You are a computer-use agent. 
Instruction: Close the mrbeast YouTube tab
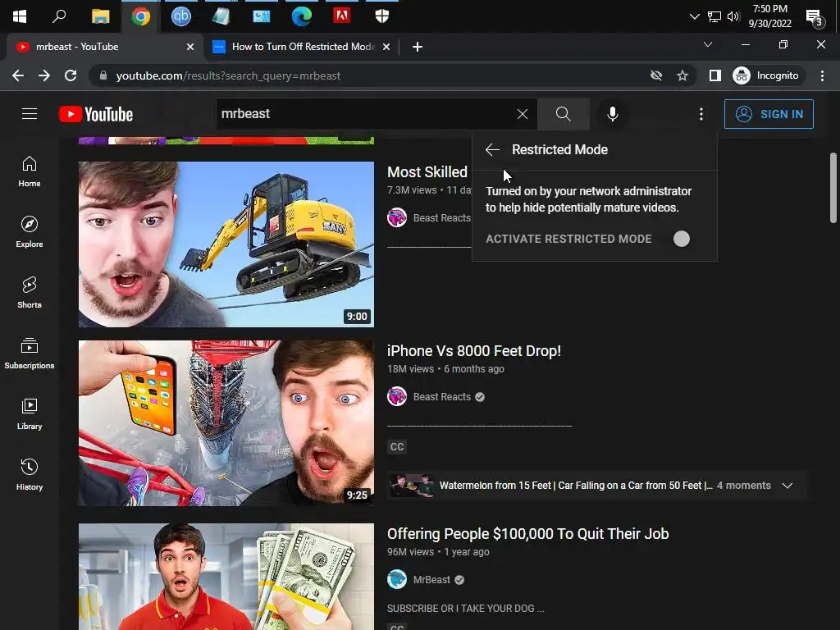189,47
